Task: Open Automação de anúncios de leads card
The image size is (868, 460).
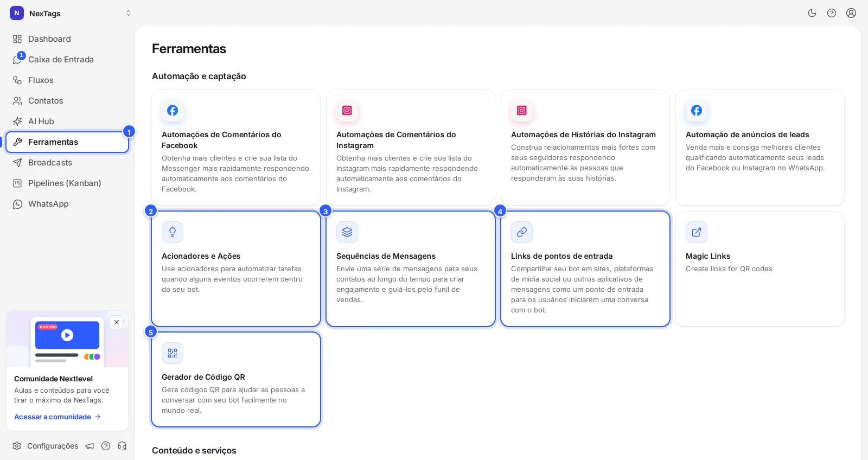Action: (x=760, y=148)
